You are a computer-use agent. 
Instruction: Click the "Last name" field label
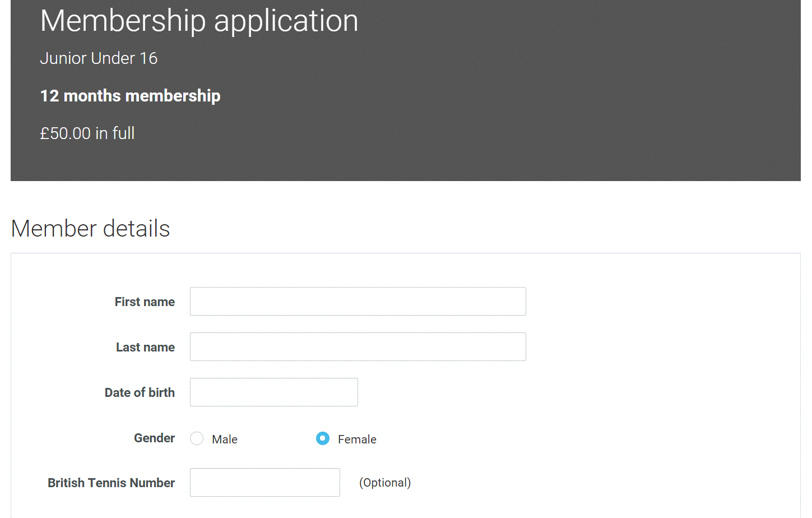click(x=145, y=348)
